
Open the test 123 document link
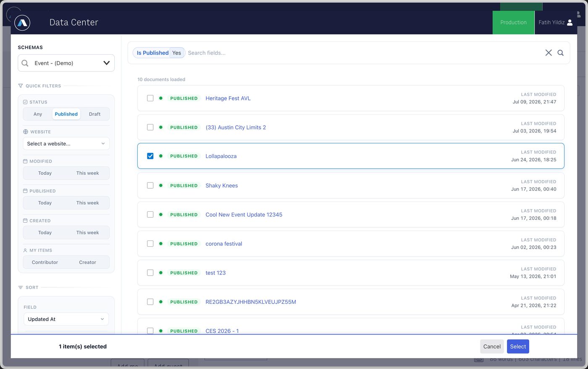[x=215, y=272]
